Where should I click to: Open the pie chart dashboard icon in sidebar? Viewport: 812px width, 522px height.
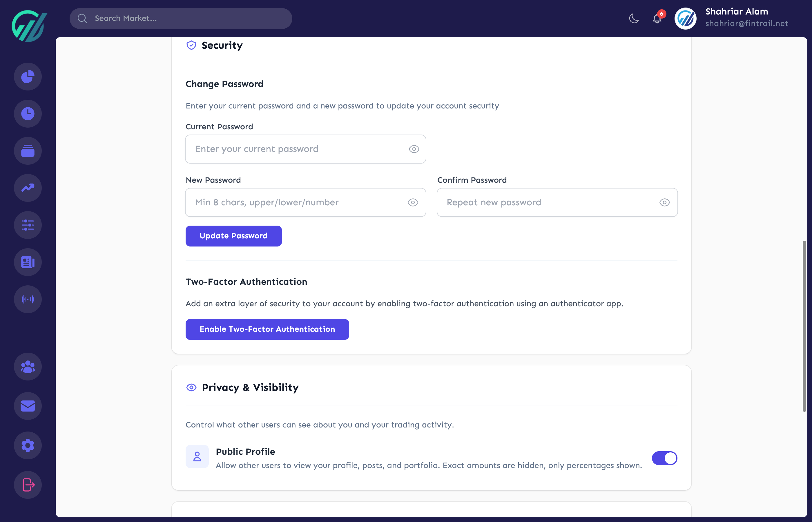click(28, 76)
